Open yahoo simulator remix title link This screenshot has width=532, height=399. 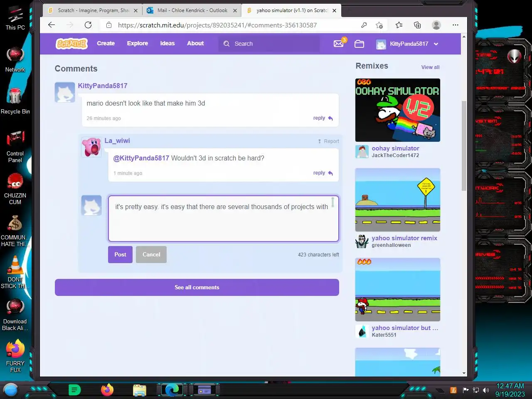(x=404, y=238)
